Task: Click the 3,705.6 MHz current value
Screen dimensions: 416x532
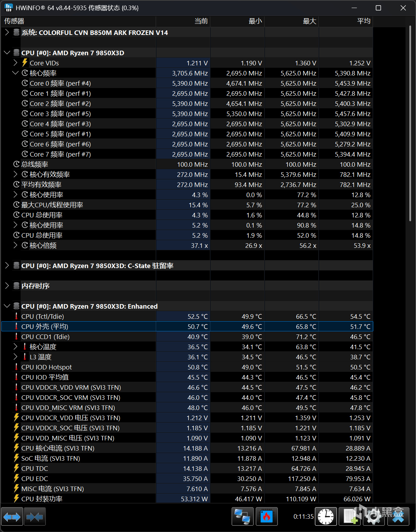Action: (190, 73)
